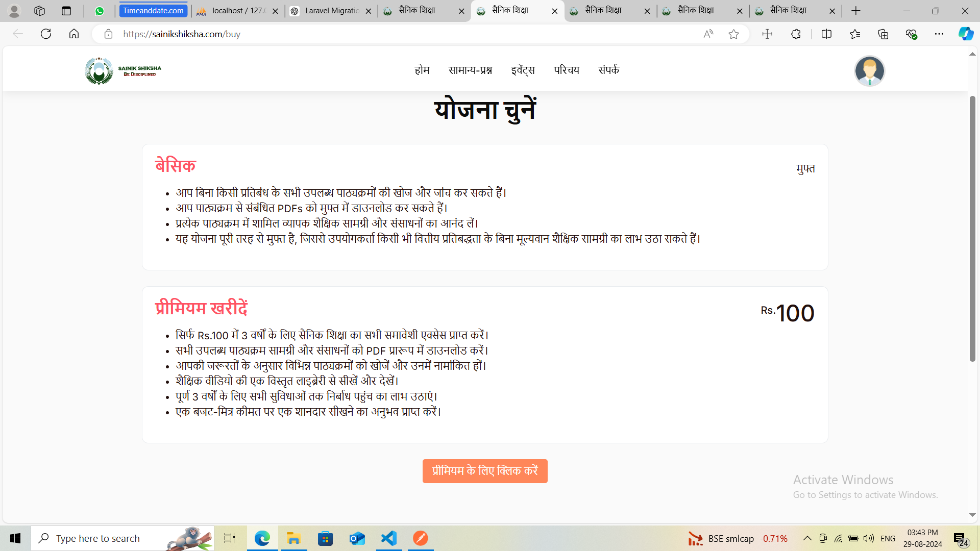This screenshot has width=980, height=551.
Task: Open BSE smlcap news widget
Action: 738,538
